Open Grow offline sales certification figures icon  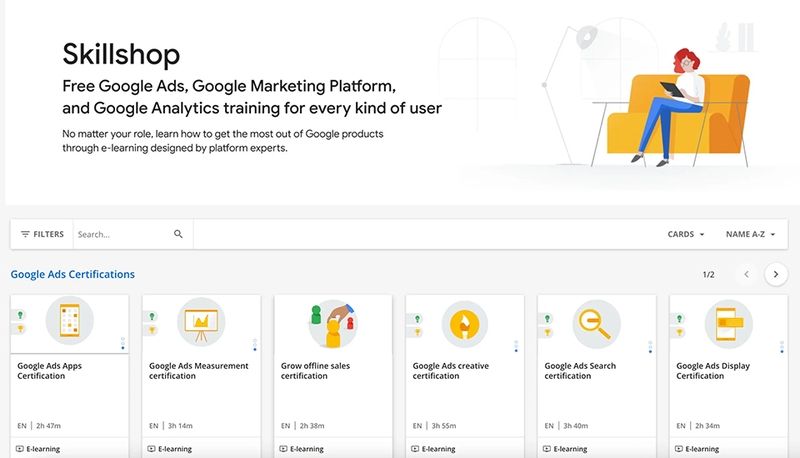333,324
